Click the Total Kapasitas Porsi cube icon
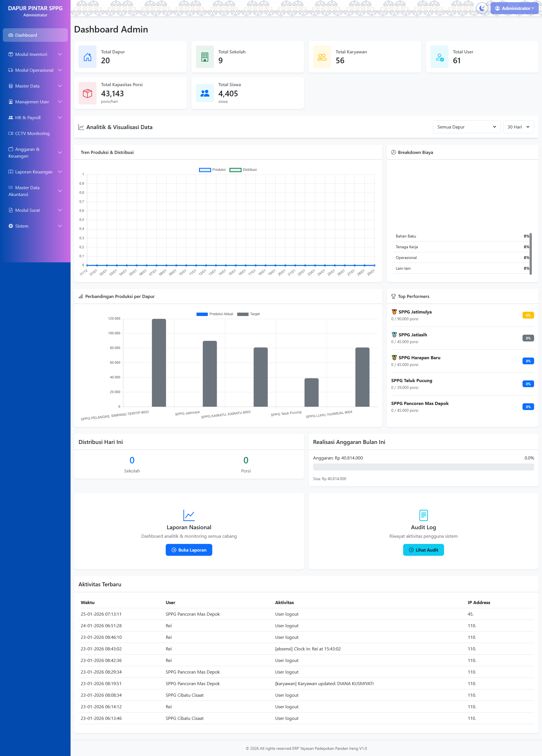The image size is (542, 756). tap(87, 93)
